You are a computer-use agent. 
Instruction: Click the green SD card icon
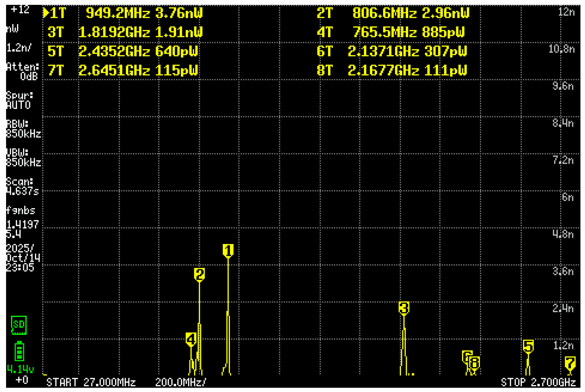[19, 325]
